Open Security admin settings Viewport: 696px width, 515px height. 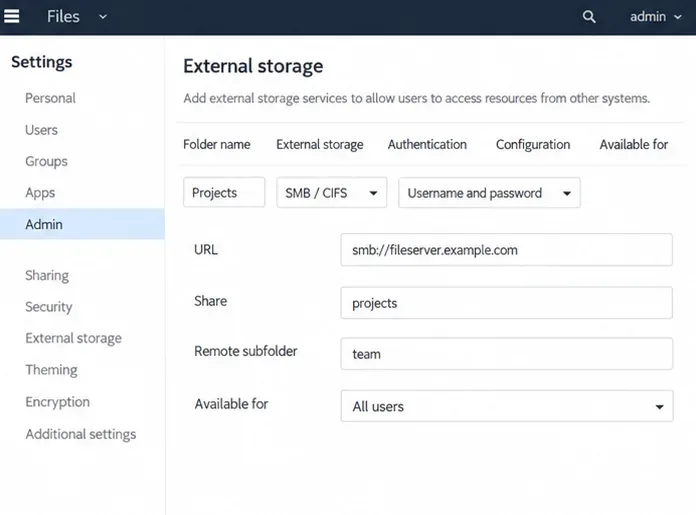click(48, 307)
